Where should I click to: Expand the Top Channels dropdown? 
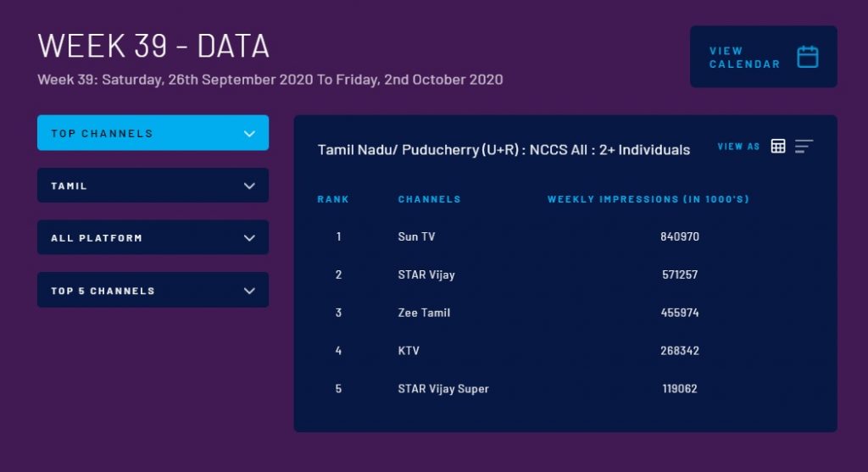point(153,133)
